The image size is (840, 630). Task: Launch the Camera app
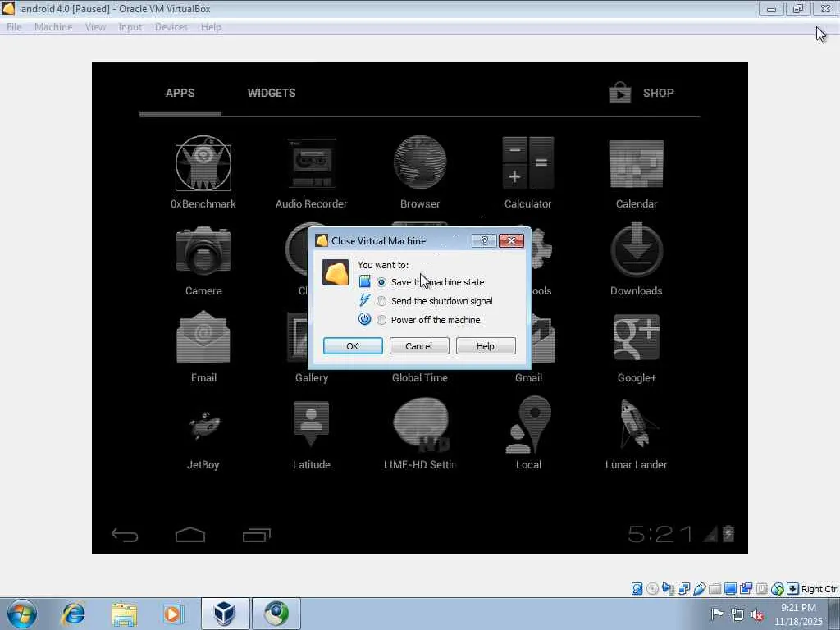click(x=203, y=260)
